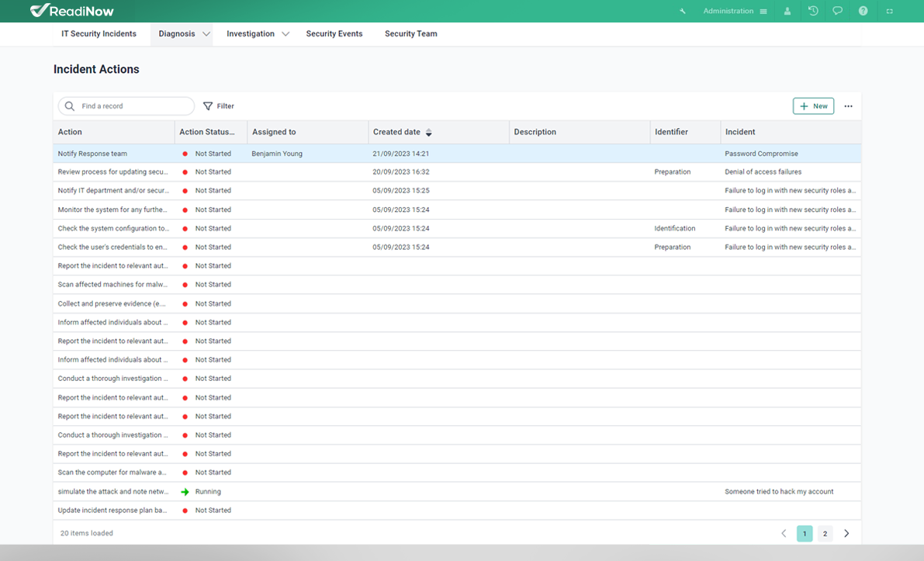This screenshot has width=924, height=561.
Task: Expand the Diagnosis menu chevron
Action: [206, 34]
